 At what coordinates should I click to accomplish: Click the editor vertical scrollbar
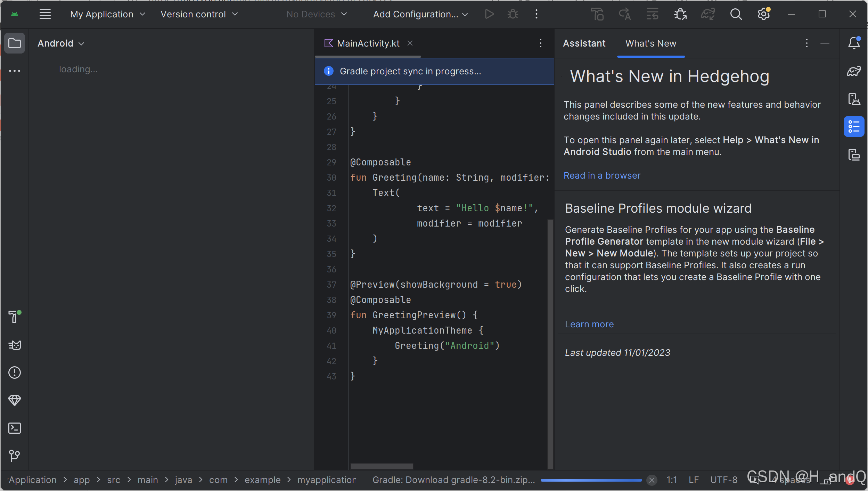[x=550, y=344]
